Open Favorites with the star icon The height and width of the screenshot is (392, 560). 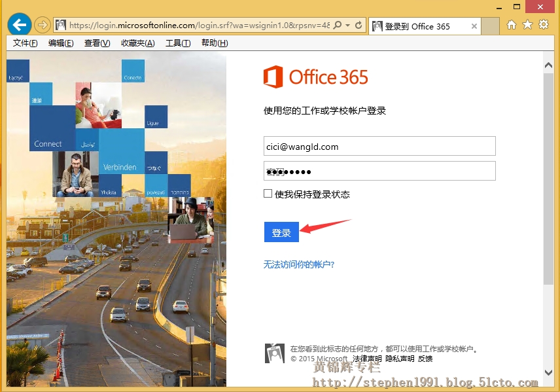[x=529, y=24]
